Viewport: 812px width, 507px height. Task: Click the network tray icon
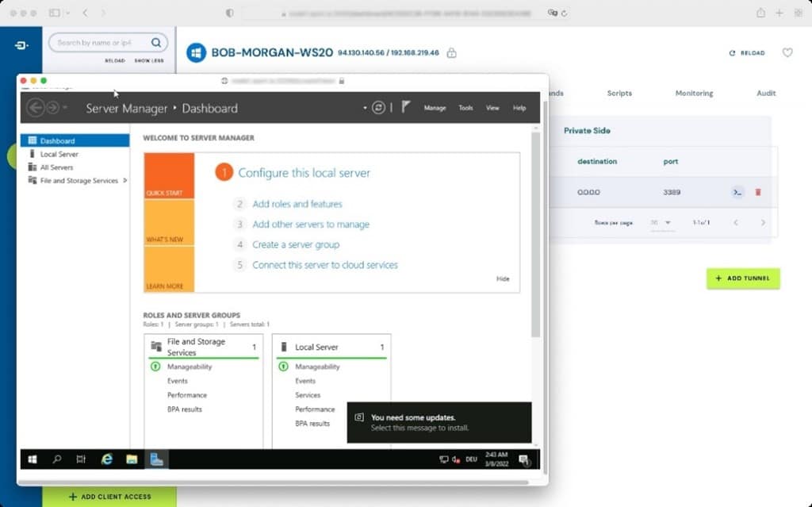point(444,459)
